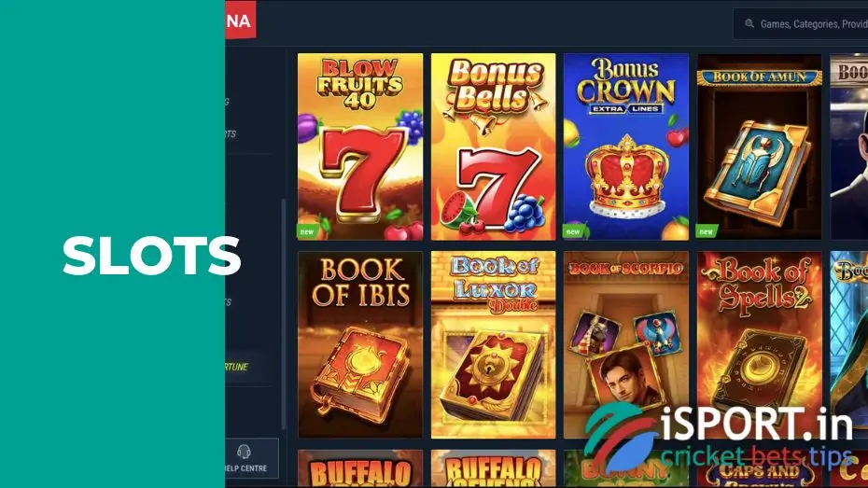
Task: Open the first Buffalo game in bottom row
Action: click(360, 468)
